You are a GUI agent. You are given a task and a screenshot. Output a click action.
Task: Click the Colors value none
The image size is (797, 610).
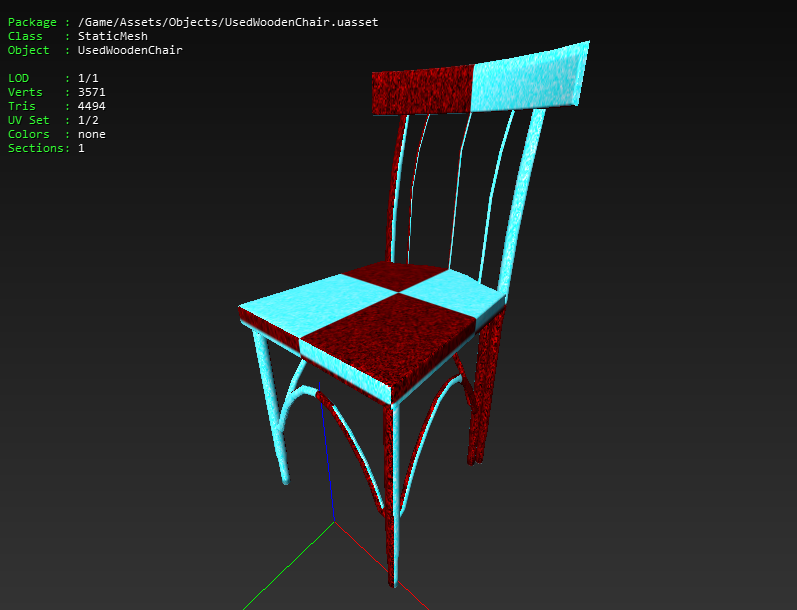(91, 134)
